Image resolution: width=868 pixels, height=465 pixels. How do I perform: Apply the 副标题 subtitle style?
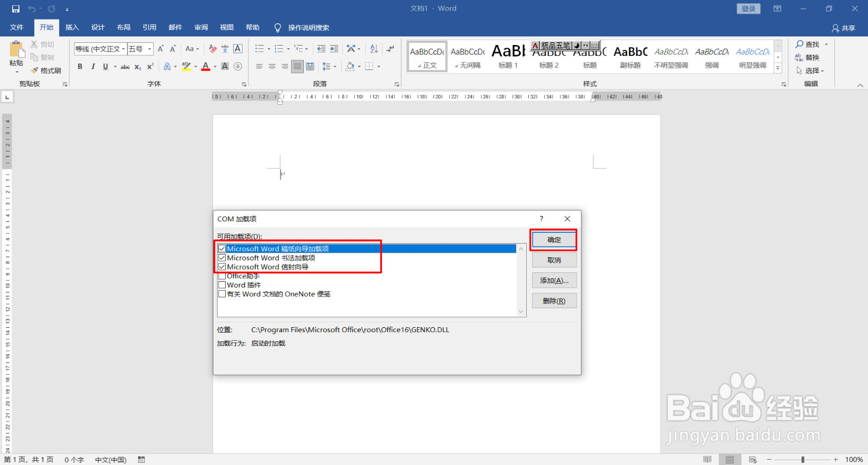click(x=630, y=56)
